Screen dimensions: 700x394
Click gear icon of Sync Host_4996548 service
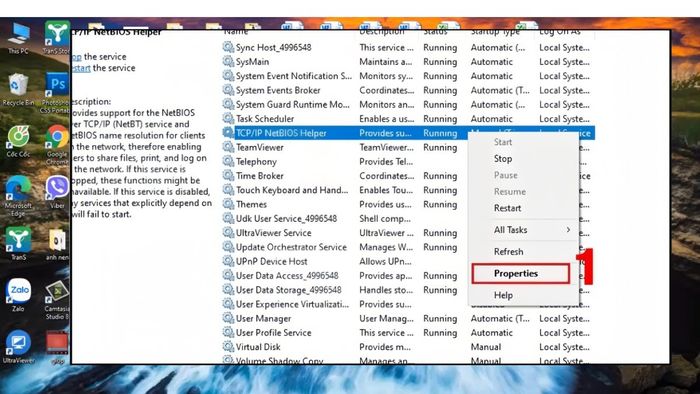228,47
